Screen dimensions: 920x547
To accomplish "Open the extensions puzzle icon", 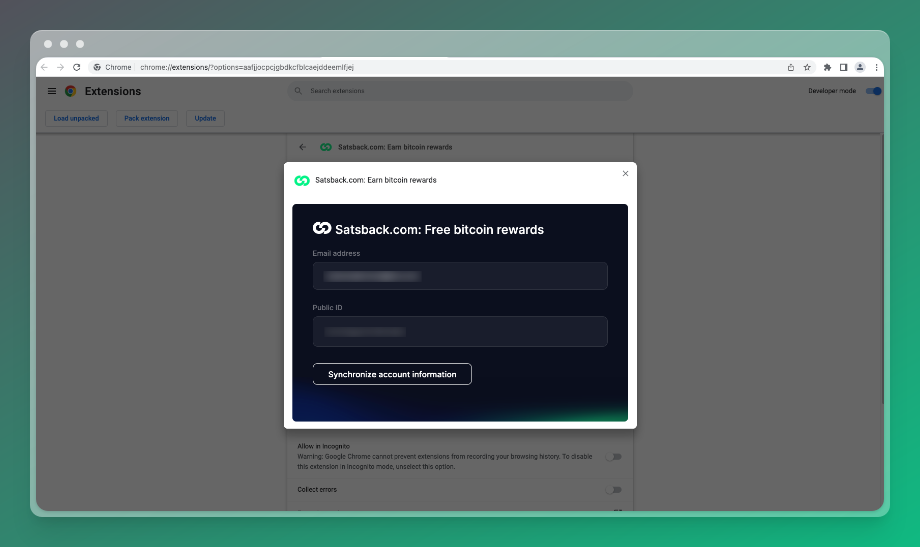I will (827, 67).
